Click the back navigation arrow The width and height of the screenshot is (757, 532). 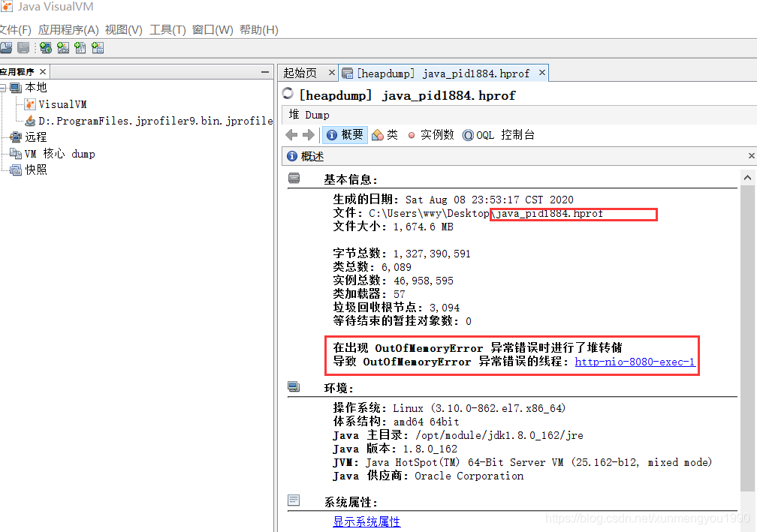coord(291,134)
